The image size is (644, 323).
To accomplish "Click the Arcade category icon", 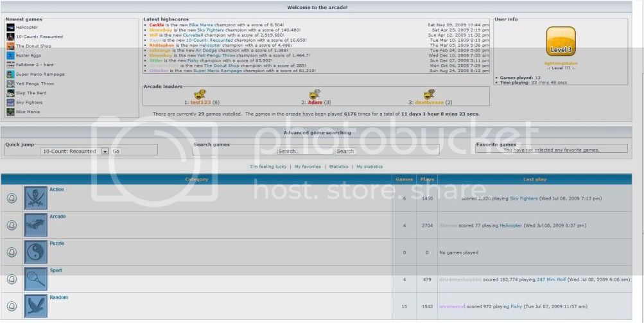I will pyautogui.click(x=35, y=225).
